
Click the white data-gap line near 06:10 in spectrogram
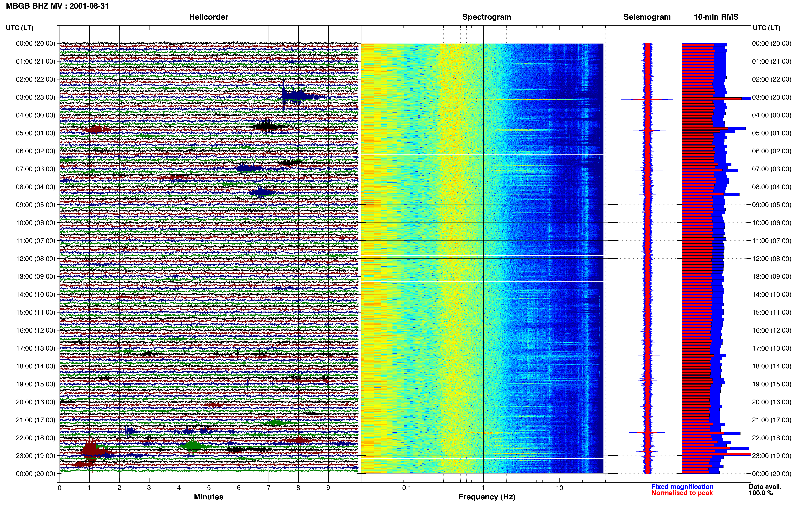click(482, 154)
